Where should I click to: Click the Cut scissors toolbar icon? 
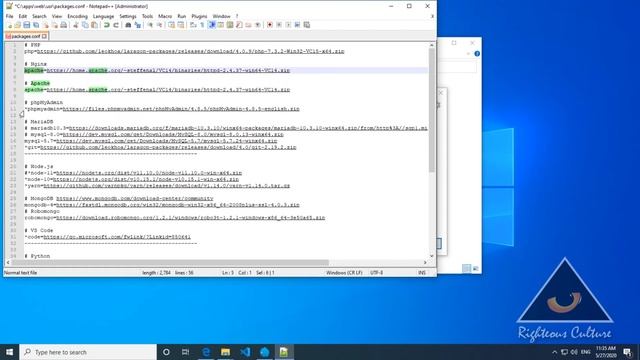(76, 25)
